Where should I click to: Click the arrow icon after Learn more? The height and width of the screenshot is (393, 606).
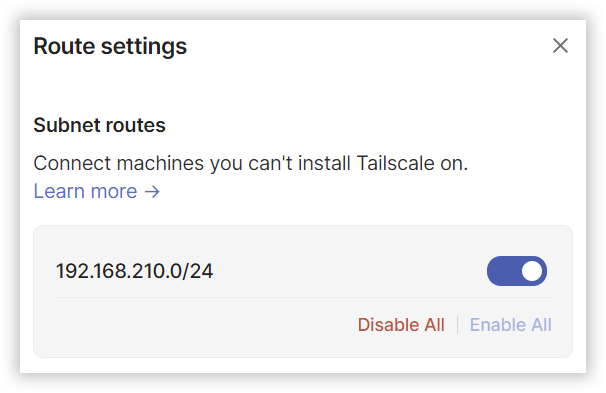point(152,192)
